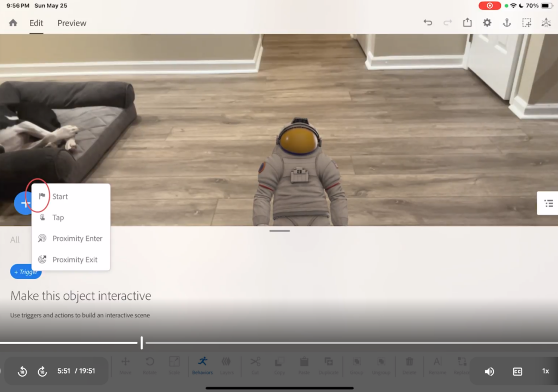The height and width of the screenshot is (392, 558).
Task: Undo the last action
Action: (428, 23)
